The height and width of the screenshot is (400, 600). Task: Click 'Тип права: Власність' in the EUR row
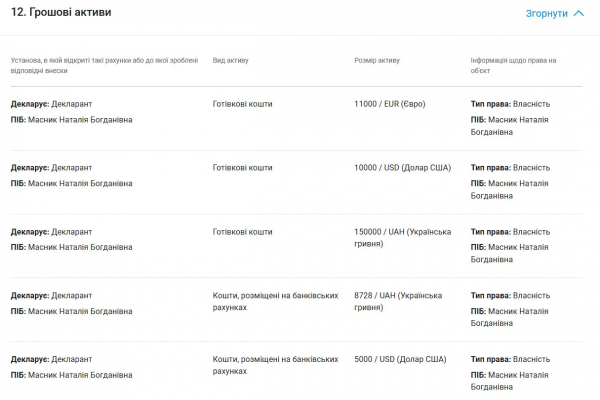click(510, 104)
